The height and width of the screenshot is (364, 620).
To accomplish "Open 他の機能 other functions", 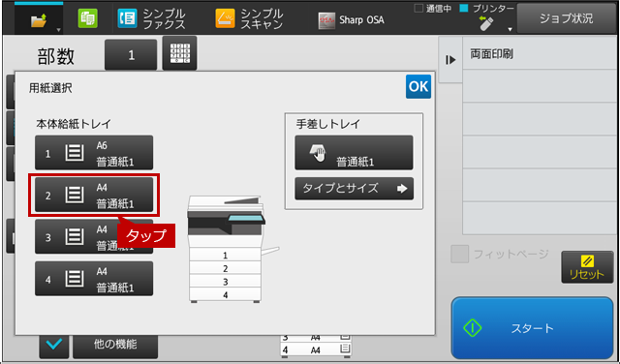I will (x=115, y=345).
